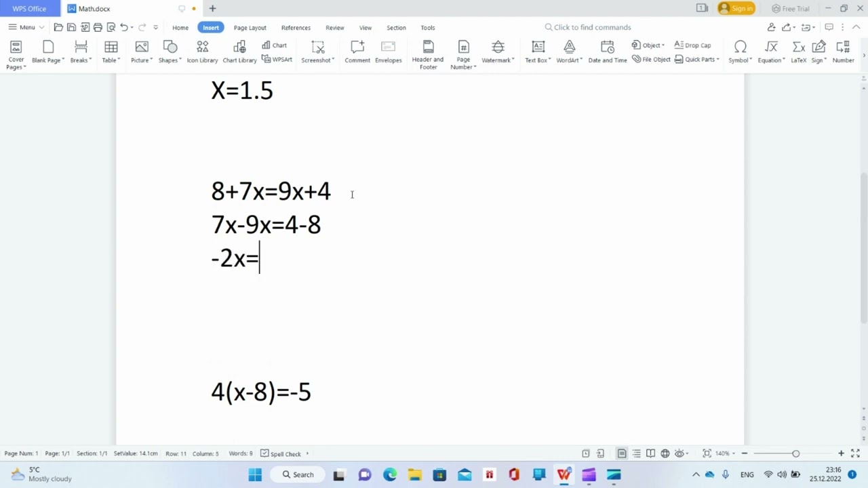
Task: Insert a Number
Action: 843,53
